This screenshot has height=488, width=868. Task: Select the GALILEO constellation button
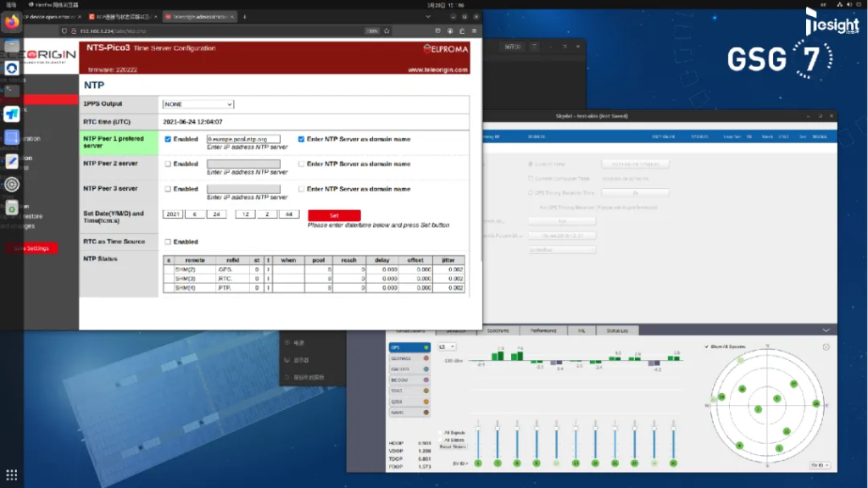click(x=409, y=369)
